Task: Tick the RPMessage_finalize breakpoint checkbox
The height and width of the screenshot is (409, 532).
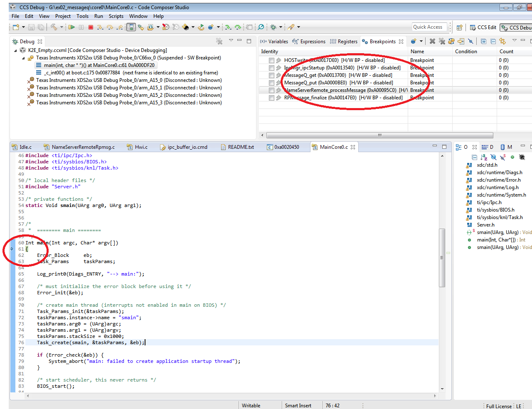Action: 271,98
